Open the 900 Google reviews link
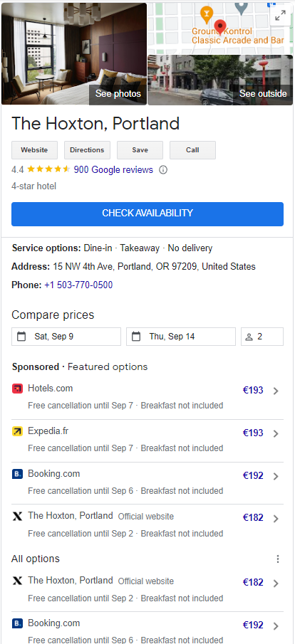295x644 pixels. [113, 169]
